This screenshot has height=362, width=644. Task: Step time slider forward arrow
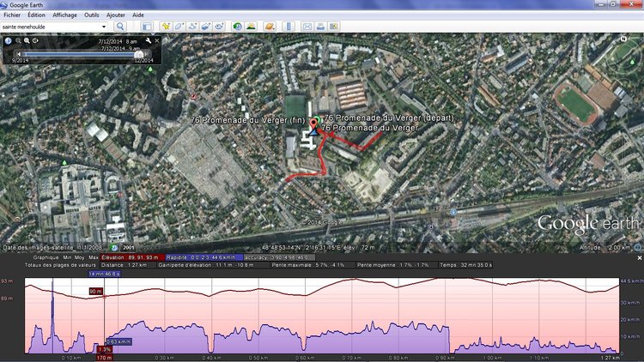point(147,54)
